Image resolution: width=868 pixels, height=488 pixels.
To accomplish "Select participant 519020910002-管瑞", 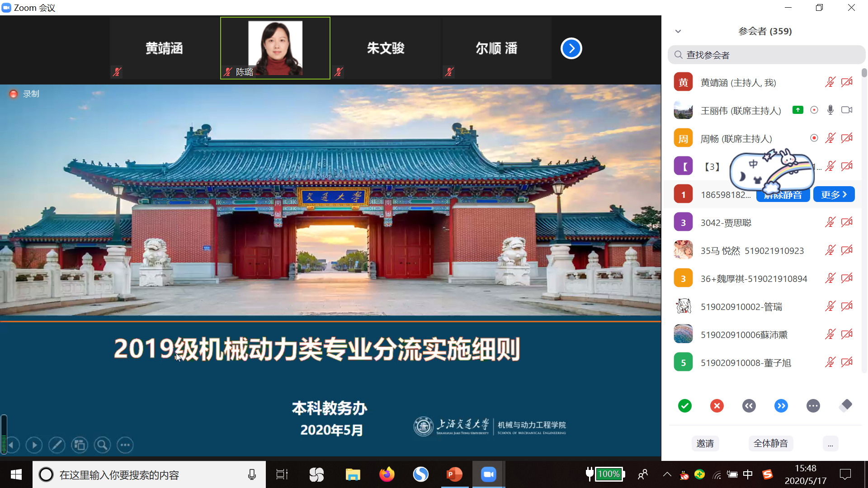I will point(741,307).
